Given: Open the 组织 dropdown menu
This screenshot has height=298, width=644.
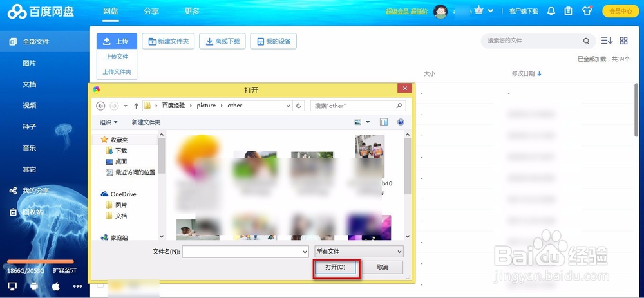Looking at the screenshot, I should click(109, 122).
